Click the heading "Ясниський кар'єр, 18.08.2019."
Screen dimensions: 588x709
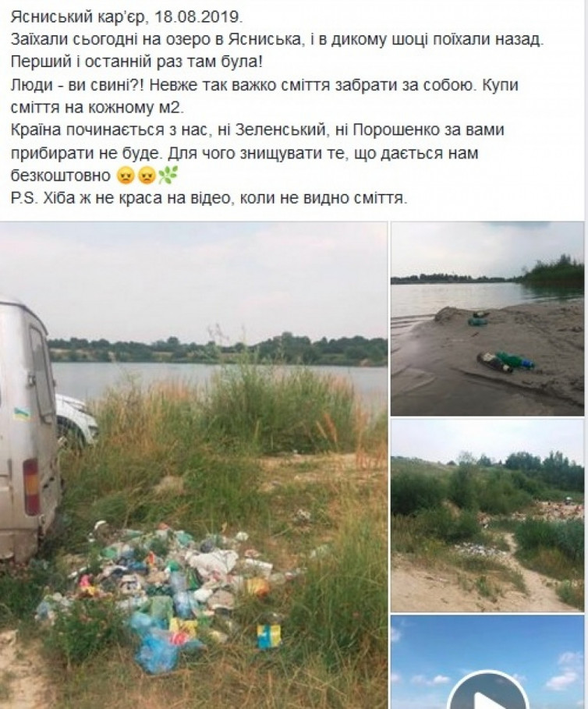126,17
